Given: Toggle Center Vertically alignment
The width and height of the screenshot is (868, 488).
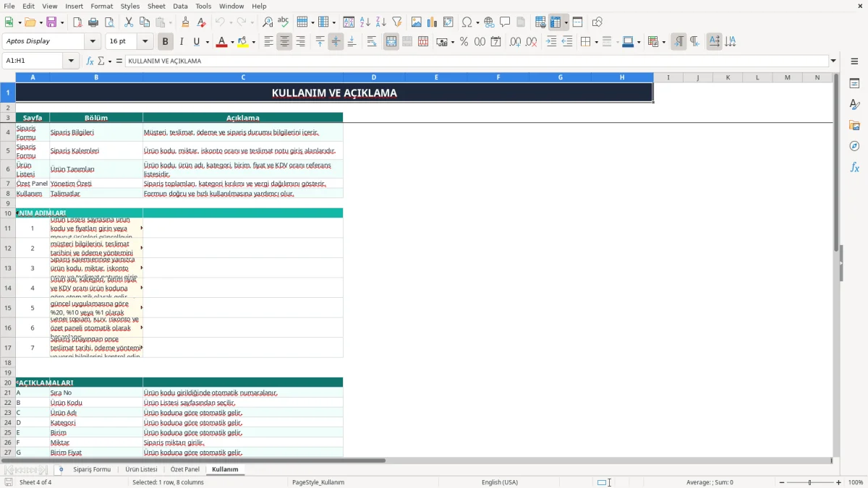Looking at the screenshot, I should [336, 42].
